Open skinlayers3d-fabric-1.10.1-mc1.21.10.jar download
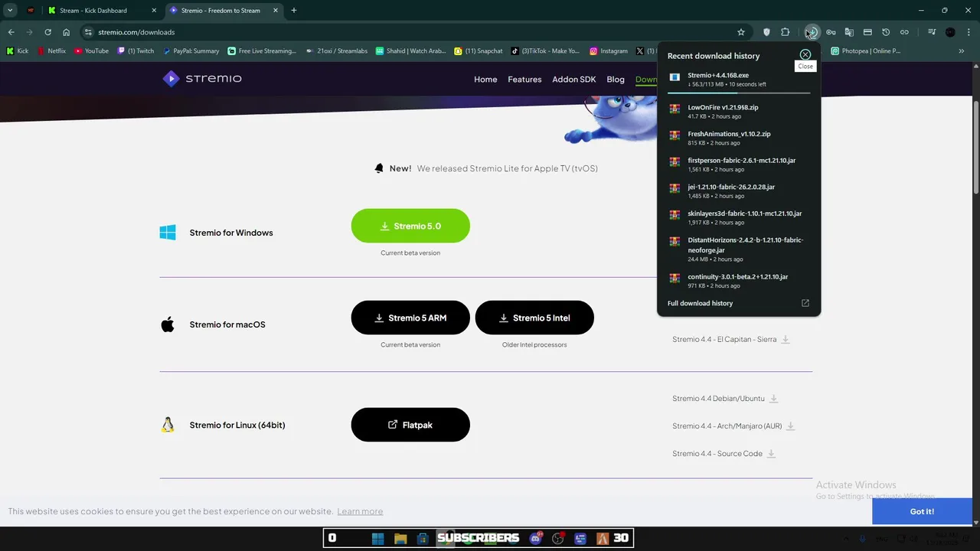The height and width of the screenshot is (551, 980). tap(739, 217)
